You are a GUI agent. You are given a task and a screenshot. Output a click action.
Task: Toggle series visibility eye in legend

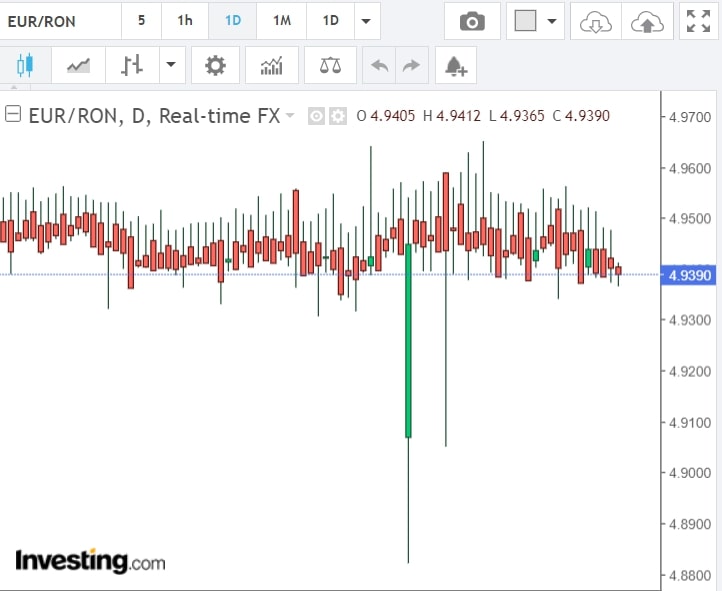[316, 116]
